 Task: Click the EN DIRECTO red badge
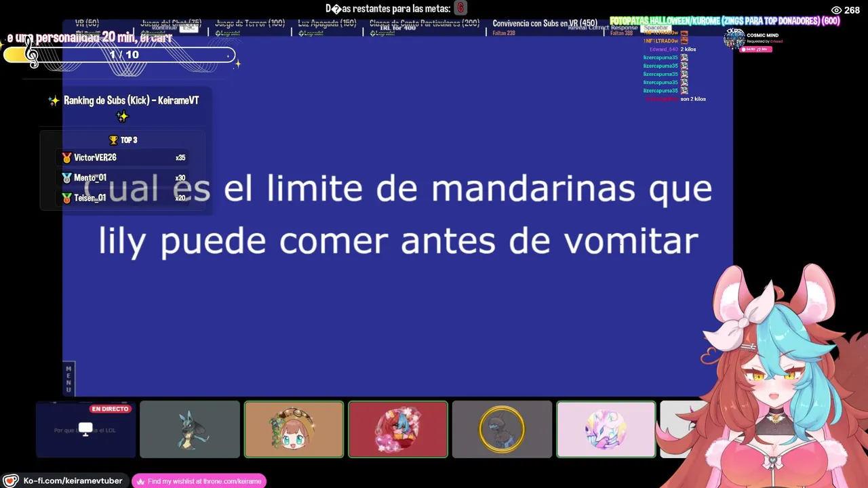pyautogui.click(x=110, y=409)
